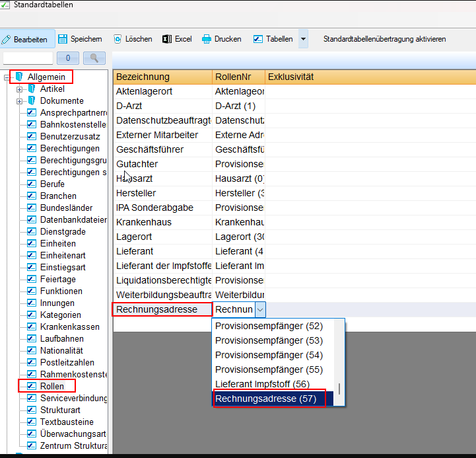Click the table icon beside Kategorien
Screen dimensions: 476x458
point(32,315)
